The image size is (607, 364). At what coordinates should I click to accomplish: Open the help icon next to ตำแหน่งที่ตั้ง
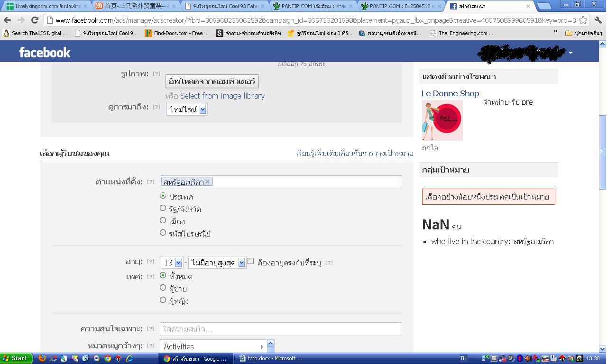tap(150, 182)
